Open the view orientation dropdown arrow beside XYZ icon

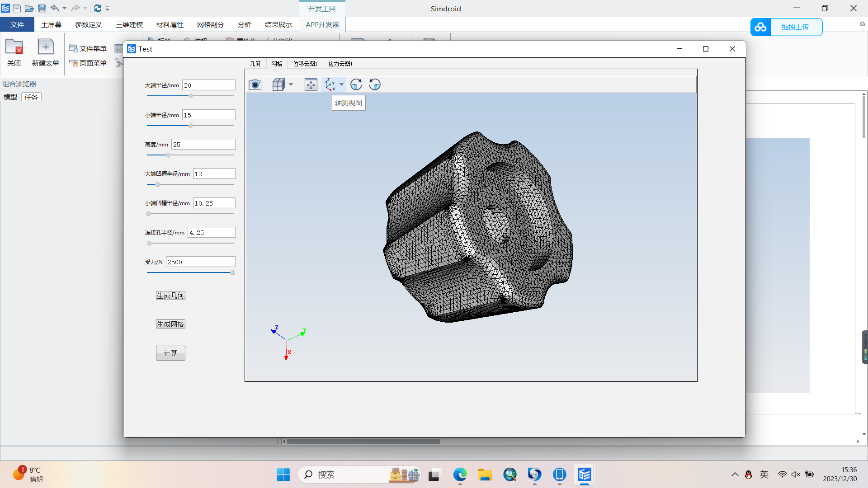coord(341,84)
